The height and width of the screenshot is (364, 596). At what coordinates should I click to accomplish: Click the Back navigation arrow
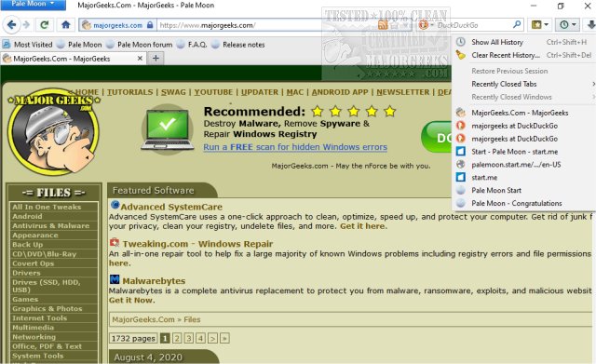click(x=12, y=25)
